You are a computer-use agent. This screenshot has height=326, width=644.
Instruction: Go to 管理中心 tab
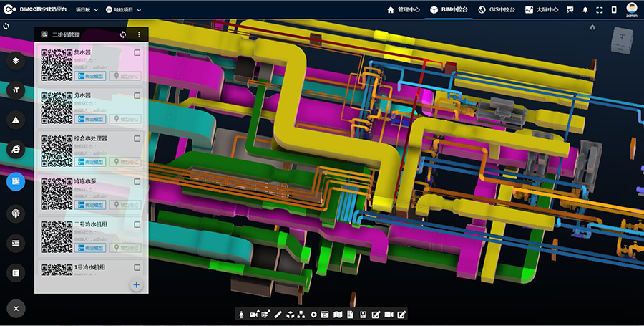404,10
